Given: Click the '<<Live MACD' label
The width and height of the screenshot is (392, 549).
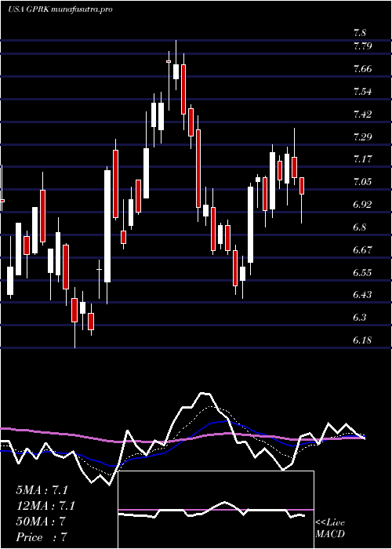Looking at the screenshot, I should [x=330, y=529].
